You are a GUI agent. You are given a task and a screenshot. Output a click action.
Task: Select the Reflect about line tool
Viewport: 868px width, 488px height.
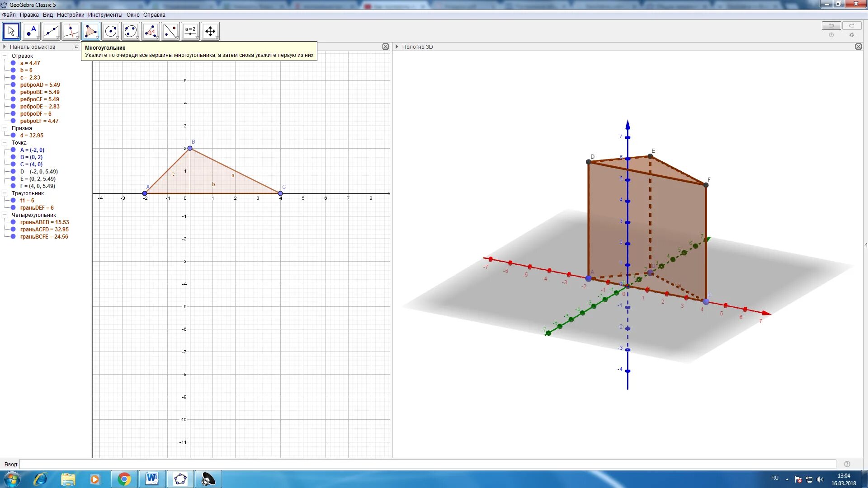[x=170, y=31]
